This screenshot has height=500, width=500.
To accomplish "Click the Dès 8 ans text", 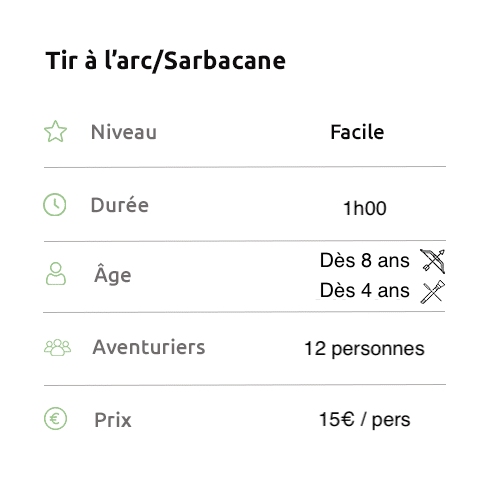I will pyautogui.click(x=364, y=260).
